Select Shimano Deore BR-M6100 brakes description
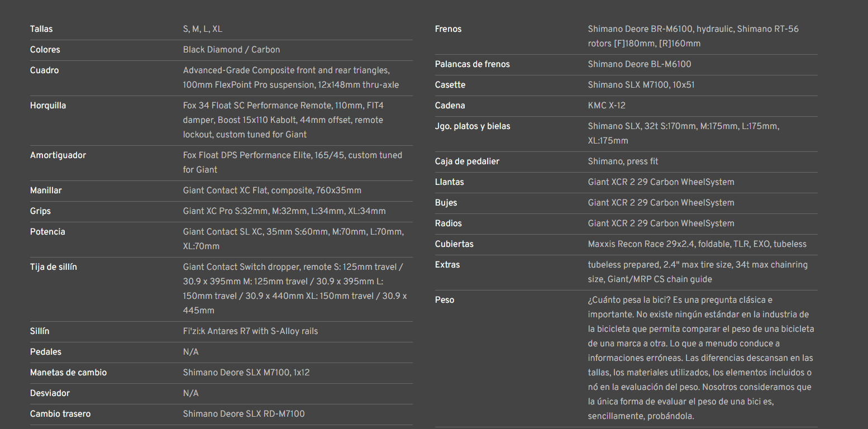Viewport: 868px width, 429px height. point(693,36)
